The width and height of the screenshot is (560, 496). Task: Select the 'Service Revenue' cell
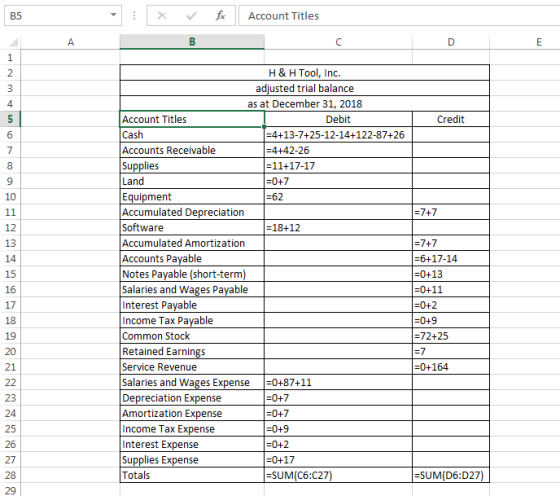(x=192, y=367)
